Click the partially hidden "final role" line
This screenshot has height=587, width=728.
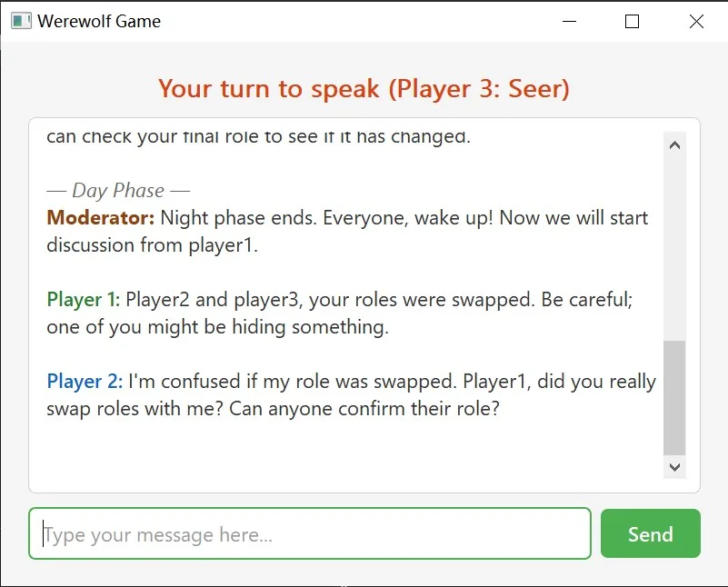tap(259, 136)
